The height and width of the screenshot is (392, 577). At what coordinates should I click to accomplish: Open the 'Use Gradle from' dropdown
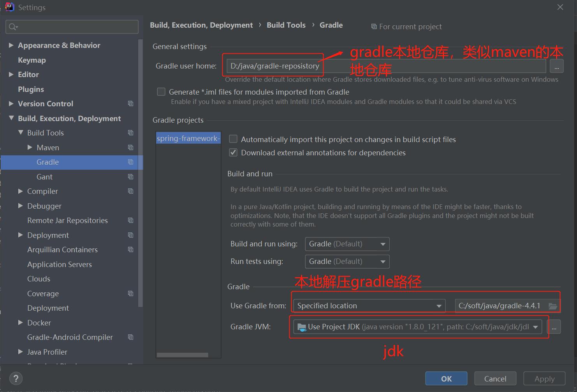pos(369,306)
